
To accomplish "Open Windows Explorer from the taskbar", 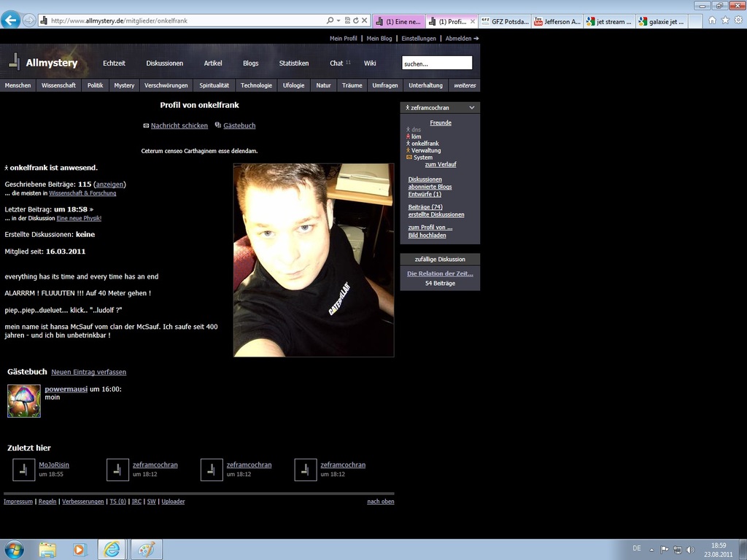I will tap(47, 550).
